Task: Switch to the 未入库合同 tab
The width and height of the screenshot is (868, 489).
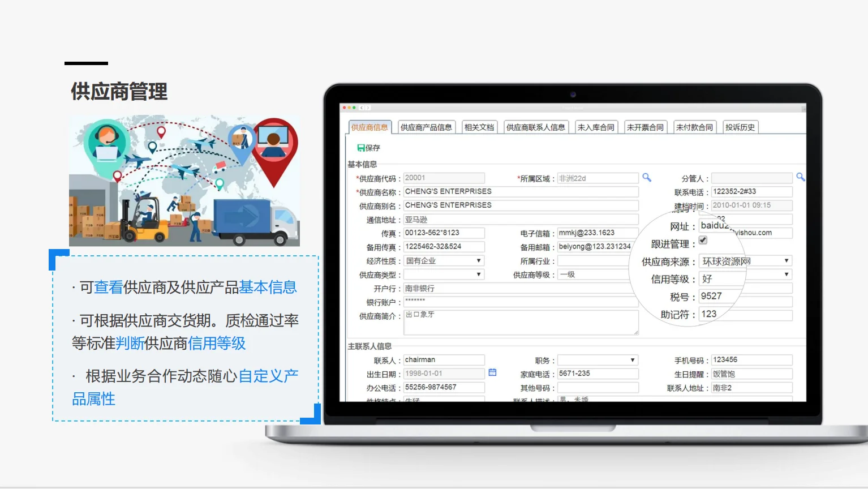Action: pyautogui.click(x=596, y=127)
